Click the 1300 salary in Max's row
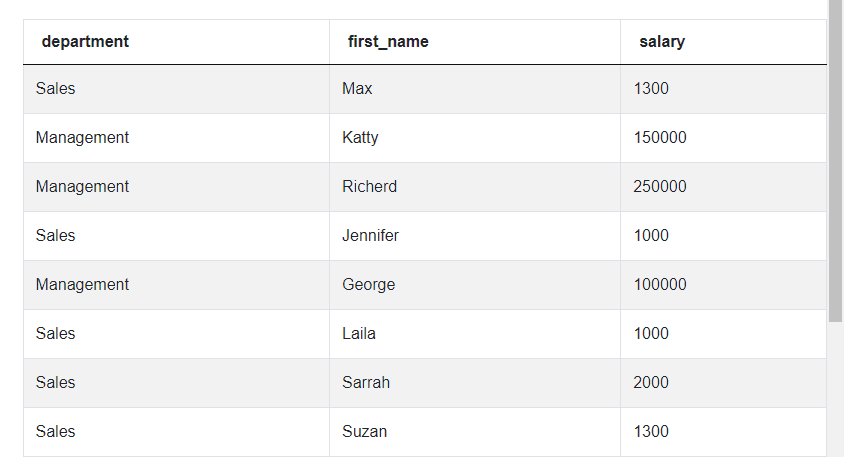This screenshot has width=862, height=457. click(x=651, y=89)
